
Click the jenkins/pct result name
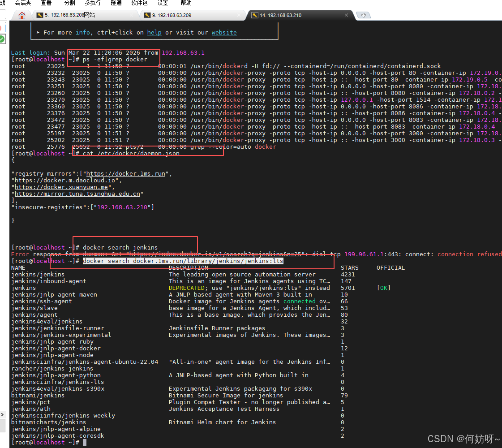coord(31,402)
